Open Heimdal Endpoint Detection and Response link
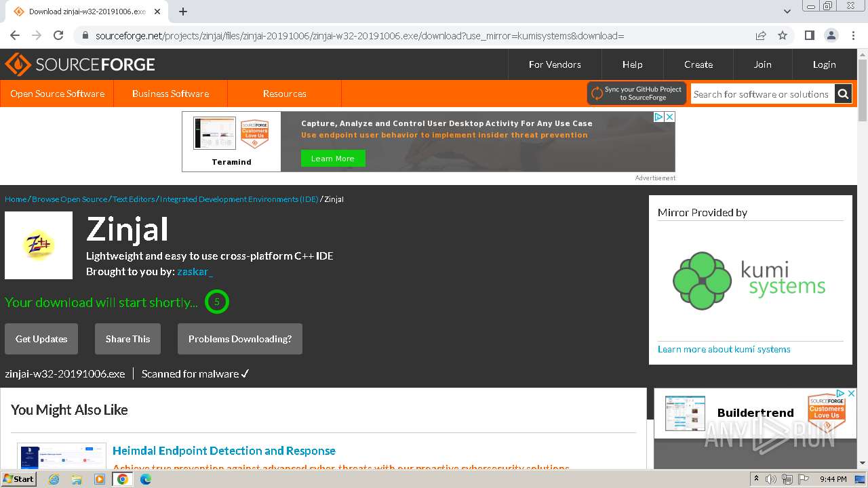868x488 pixels. click(x=224, y=451)
